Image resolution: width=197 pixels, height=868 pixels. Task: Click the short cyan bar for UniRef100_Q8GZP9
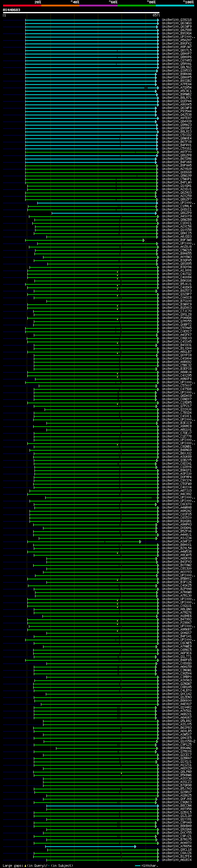click(104, 213)
